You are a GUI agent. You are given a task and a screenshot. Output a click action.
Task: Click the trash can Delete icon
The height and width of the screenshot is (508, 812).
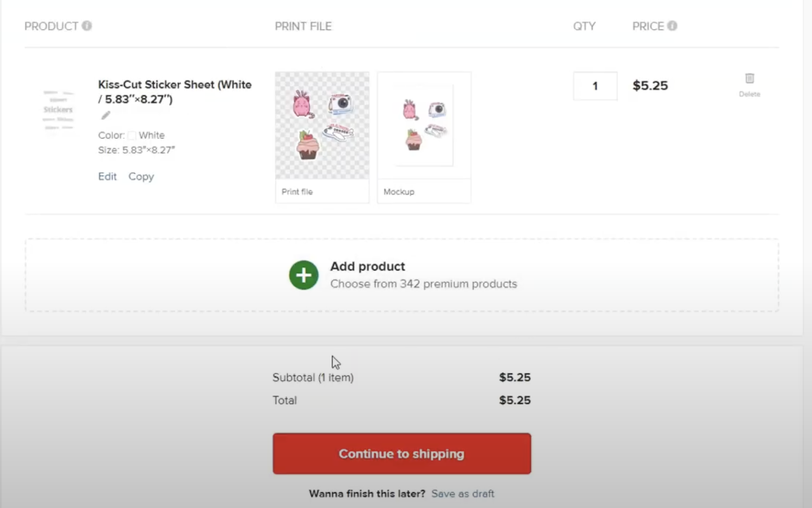click(749, 79)
